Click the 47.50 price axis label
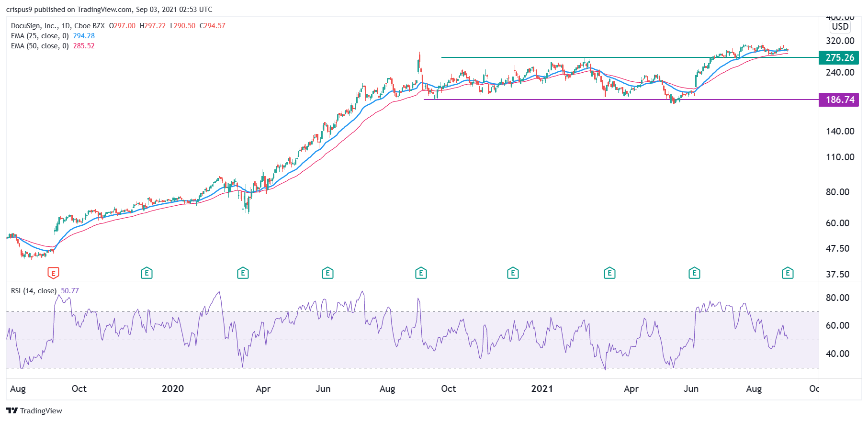Screen dimensions: 868x421 838,248
